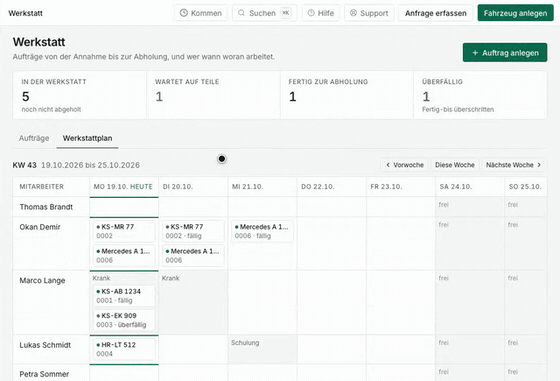Screen dimensions: 560x381
Task: Click Krank label on Monday for Marco Lange
Action: tap(101, 278)
